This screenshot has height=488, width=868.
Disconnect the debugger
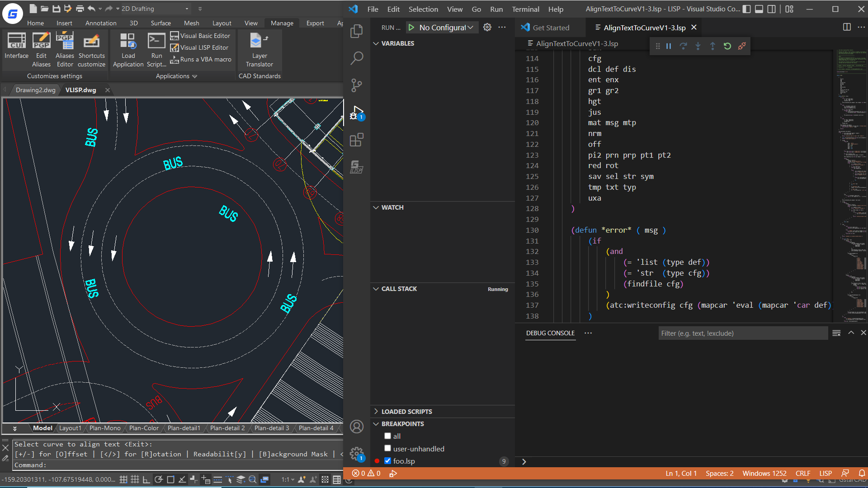pyautogui.click(x=742, y=46)
